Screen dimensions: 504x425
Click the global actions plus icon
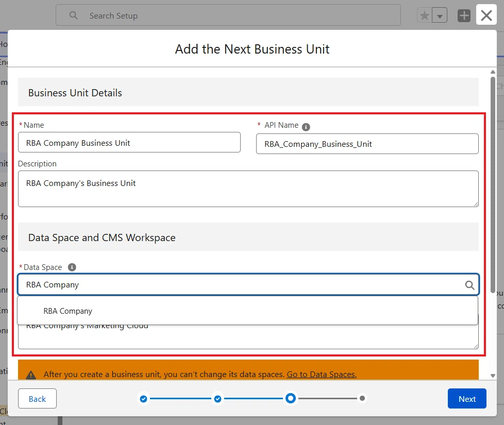[464, 15]
